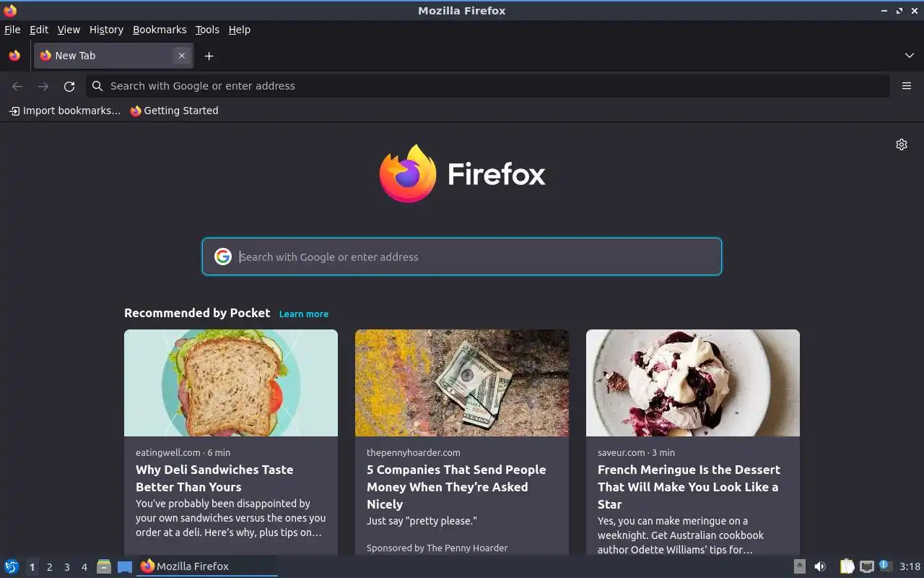The image size is (924, 578).
Task: Open the Getting Started bookmark
Action: tap(174, 111)
